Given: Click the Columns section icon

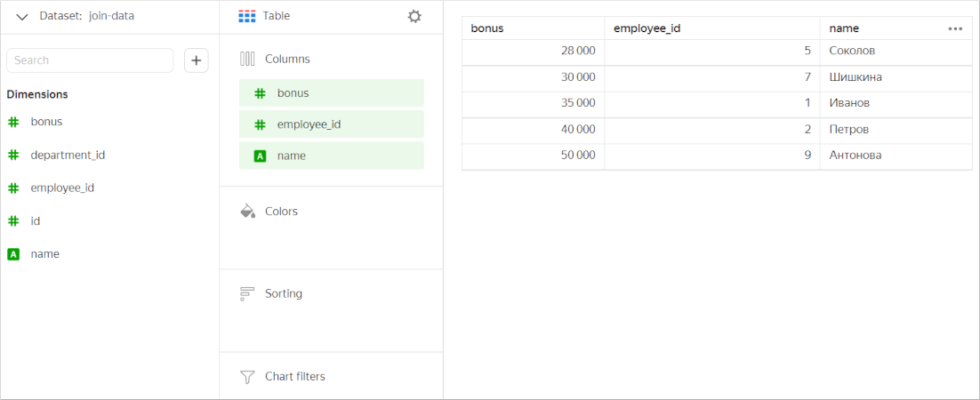Looking at the screenshot, I should click(x=247, y=59).
